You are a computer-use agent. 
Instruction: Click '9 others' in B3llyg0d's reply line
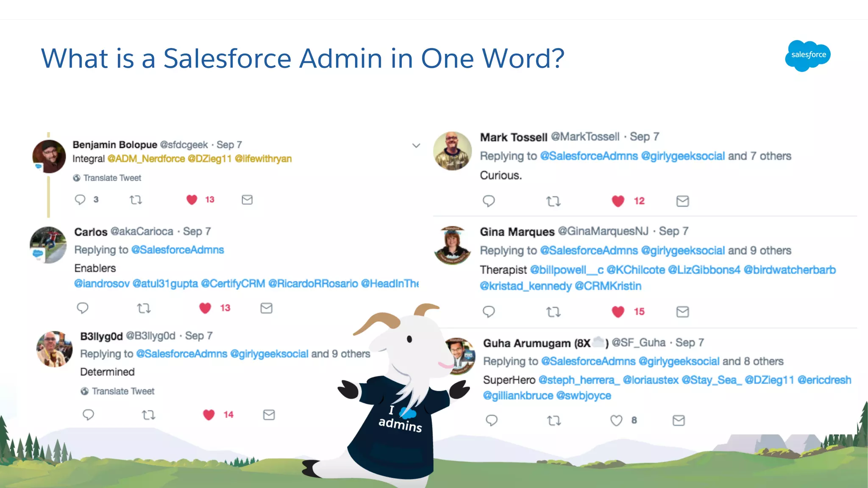tap(351, 354)
